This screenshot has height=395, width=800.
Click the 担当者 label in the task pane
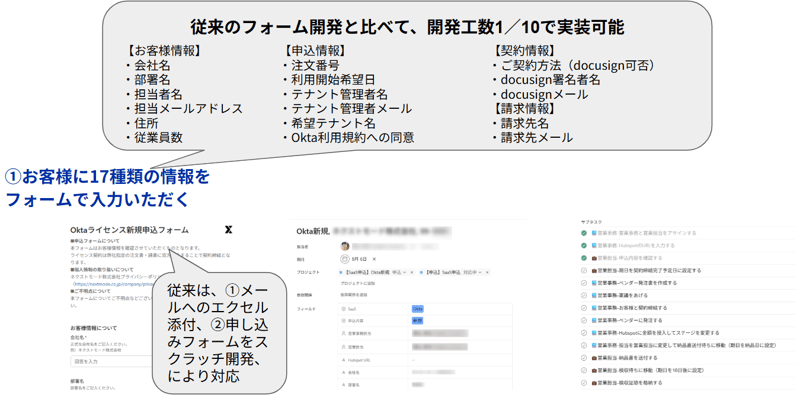tap(301, 246)
